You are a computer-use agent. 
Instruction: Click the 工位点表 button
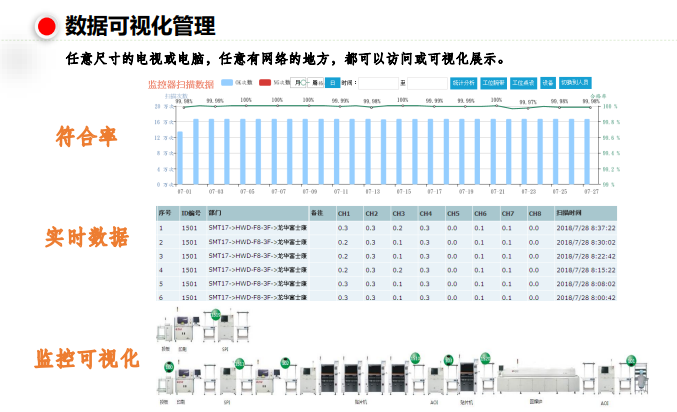coord(522,83)
